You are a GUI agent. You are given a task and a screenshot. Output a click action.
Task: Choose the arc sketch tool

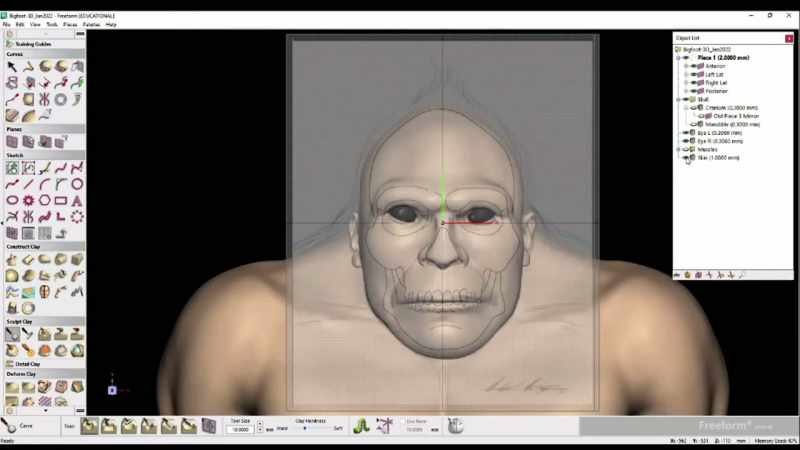pos(45,184)
